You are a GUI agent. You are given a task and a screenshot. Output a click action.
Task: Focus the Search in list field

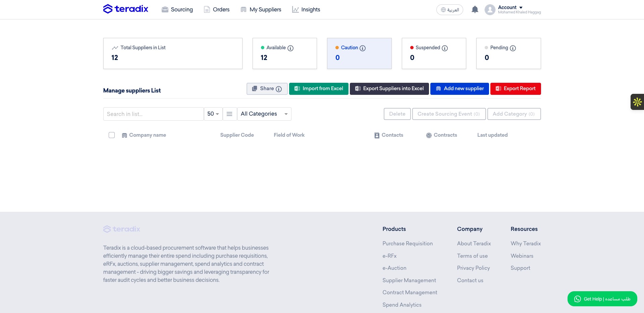(154, 114)
